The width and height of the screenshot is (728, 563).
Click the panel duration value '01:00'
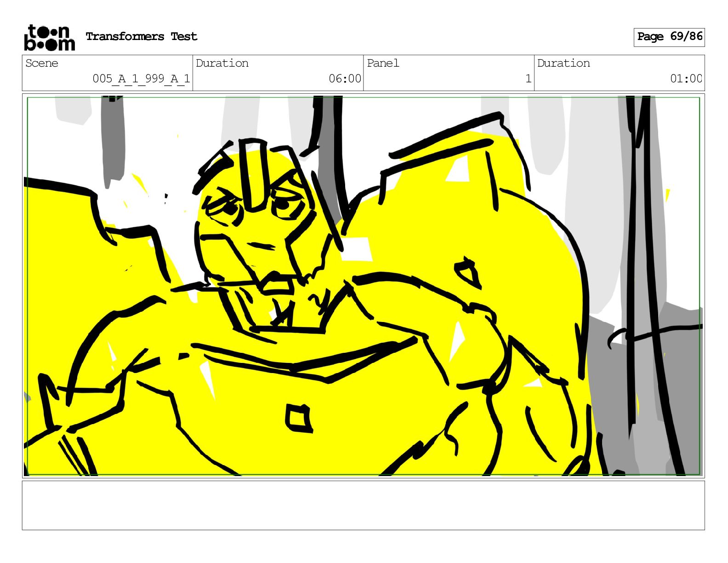point(686,79)
